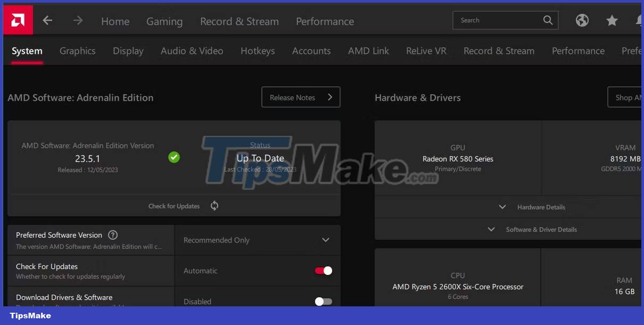Switch to the Graphics tab
This screenshot has height=325, width=644.
coord(77,51)
